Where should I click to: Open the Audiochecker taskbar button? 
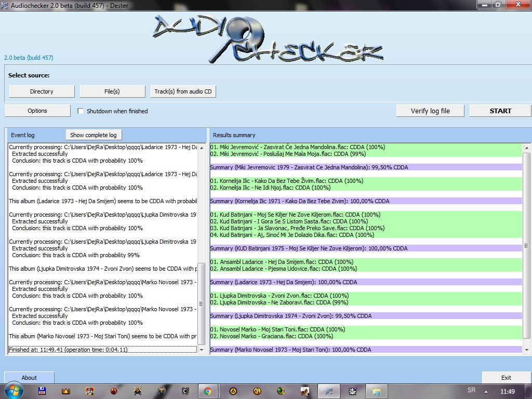pyautogui.click(x=329, y=391)
